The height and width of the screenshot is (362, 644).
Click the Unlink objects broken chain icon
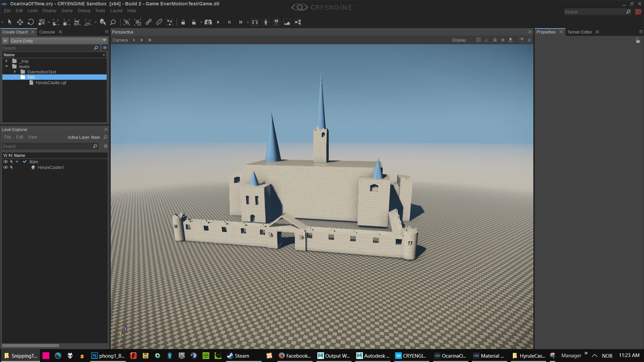click(159, 22)
